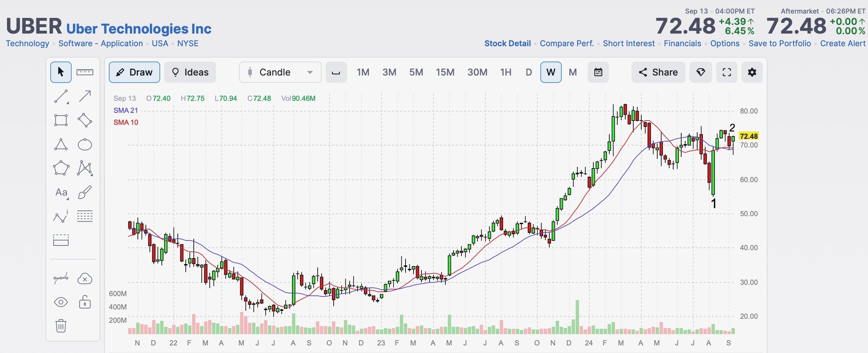Click the SMA 21 indicator label

click(x=126, y=110)
